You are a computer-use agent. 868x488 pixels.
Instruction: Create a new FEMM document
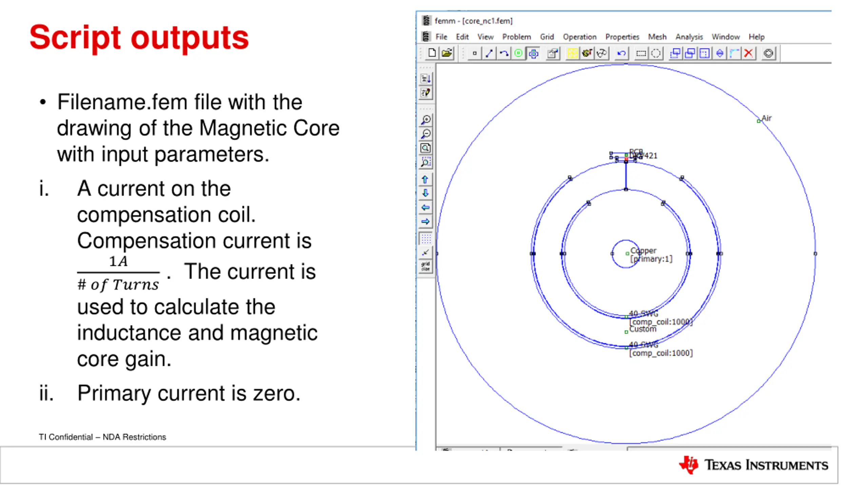(x=432, y=53)
